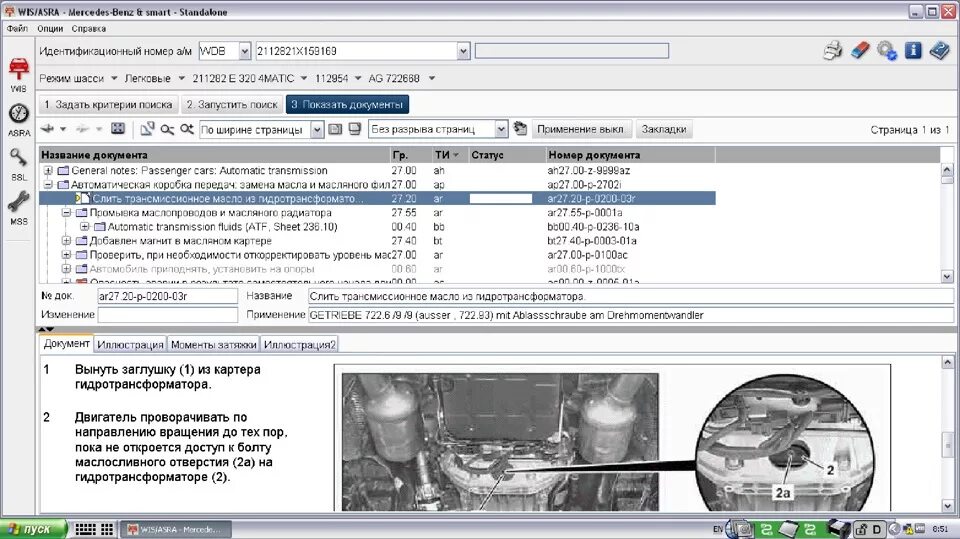The height and width of the screenshot is (539, 960).
Task: Open the WIS module in sidebar
Action: click(x=18, y=75)
